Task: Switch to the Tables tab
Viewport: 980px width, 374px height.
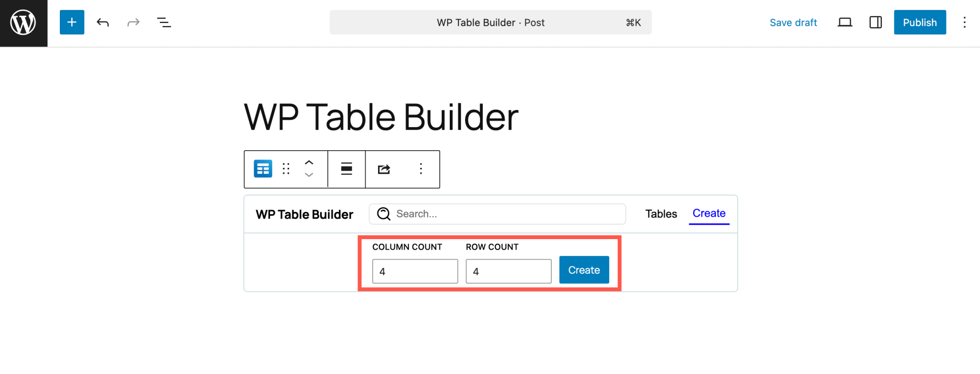Action: pyautogui.click(x=661, y=214)
